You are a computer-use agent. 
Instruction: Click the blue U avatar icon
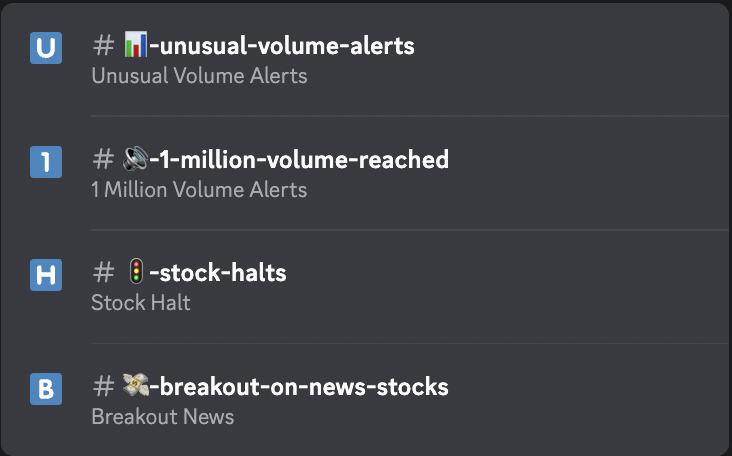46,48
